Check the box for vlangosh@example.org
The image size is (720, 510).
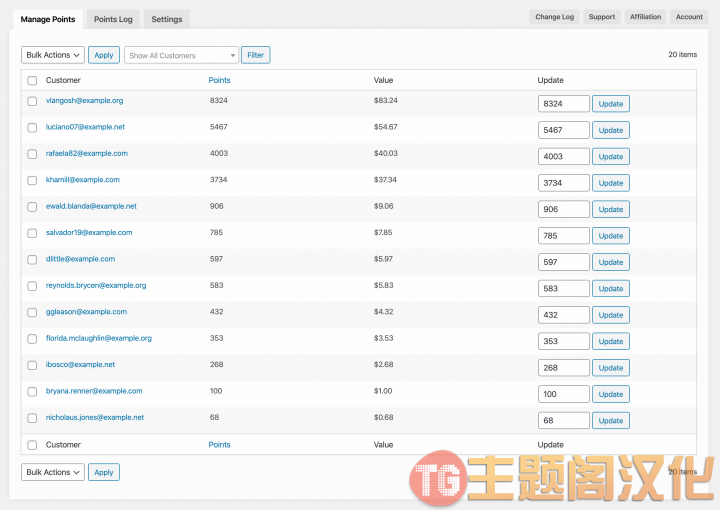tap(32, 101)
